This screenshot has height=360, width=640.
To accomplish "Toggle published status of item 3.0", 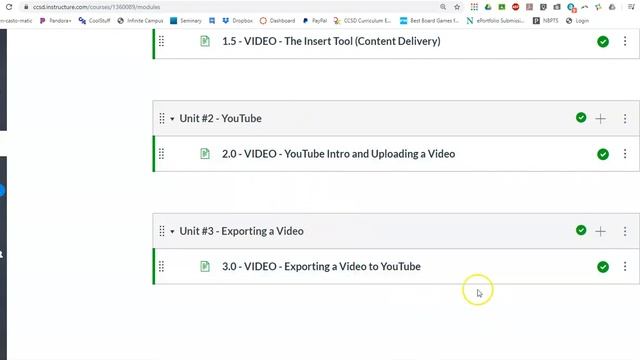I will pos(603,267).
